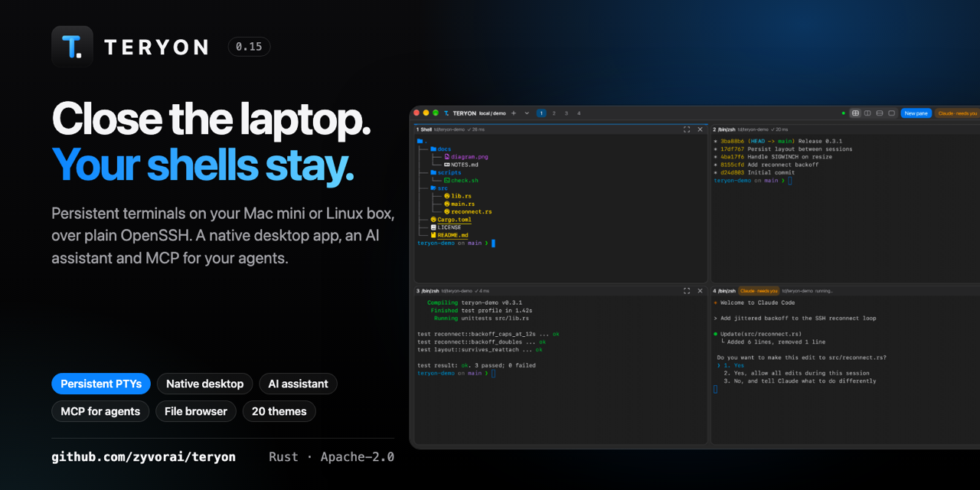
Task: Switch to the four-pane grid layout
Action: [x=856, y=113]
